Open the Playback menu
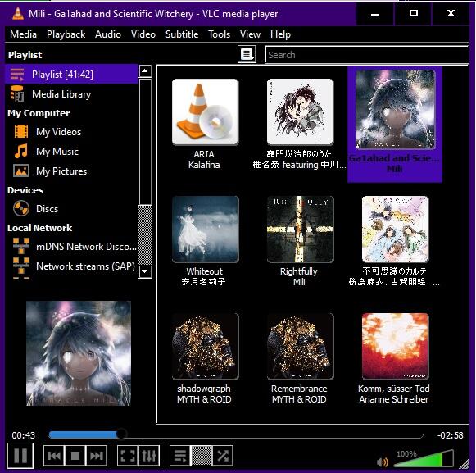The height and width of the screenshot is (473, 476). pyautogui.click(x=66, y=34)
